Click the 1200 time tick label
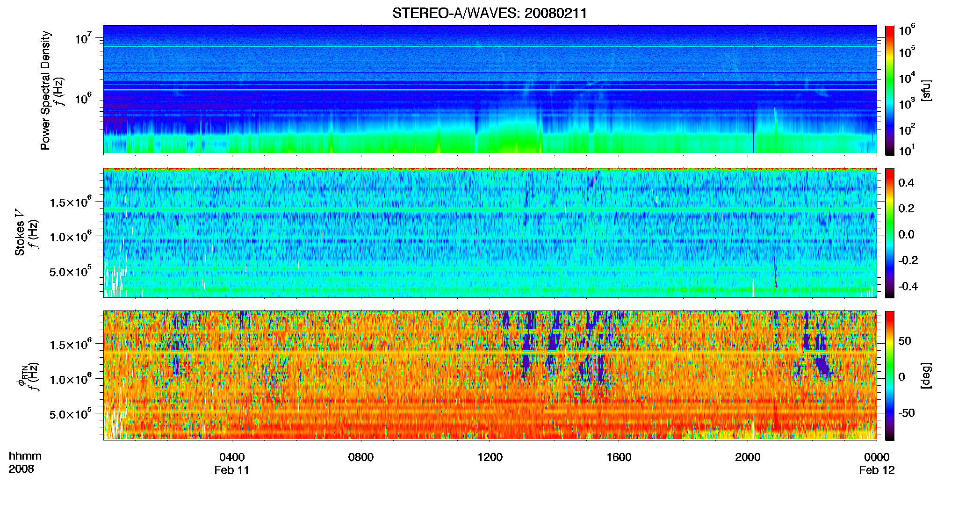 pos(490,457)
